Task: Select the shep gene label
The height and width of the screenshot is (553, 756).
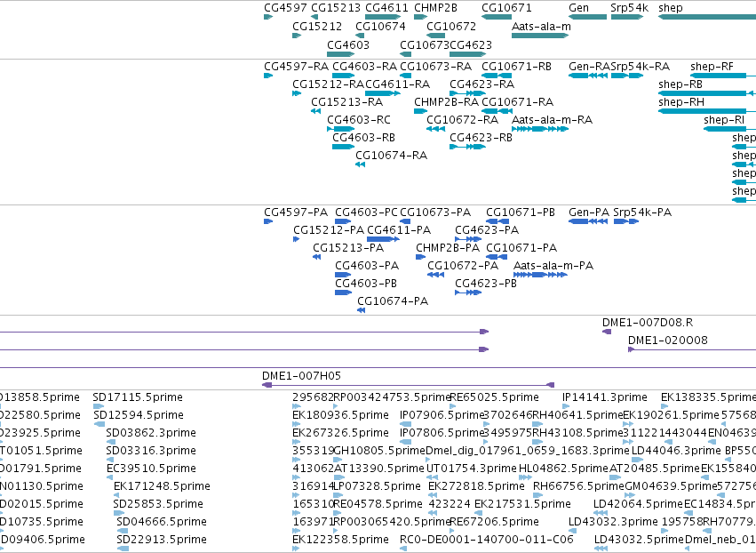Action: 670,8
